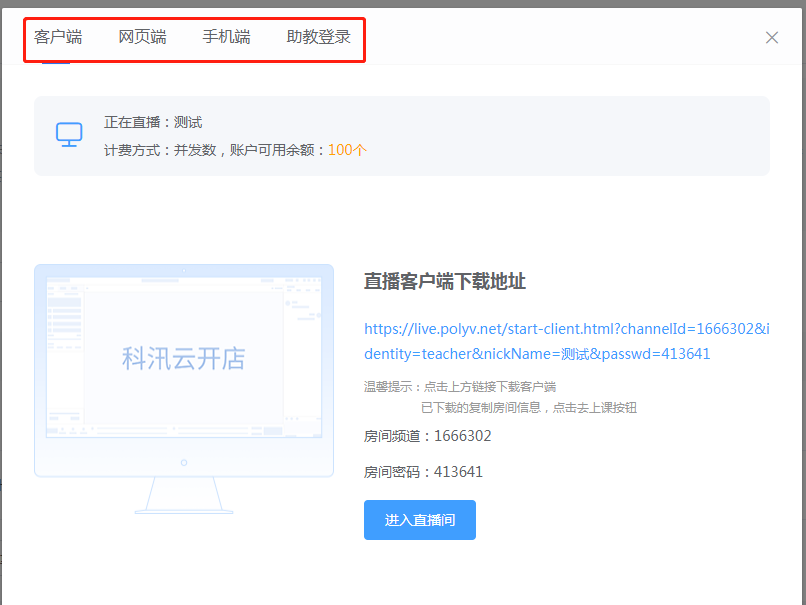
Task: Click the blue monitor icon beside 正在直播
Action: (x=69, y=134)
